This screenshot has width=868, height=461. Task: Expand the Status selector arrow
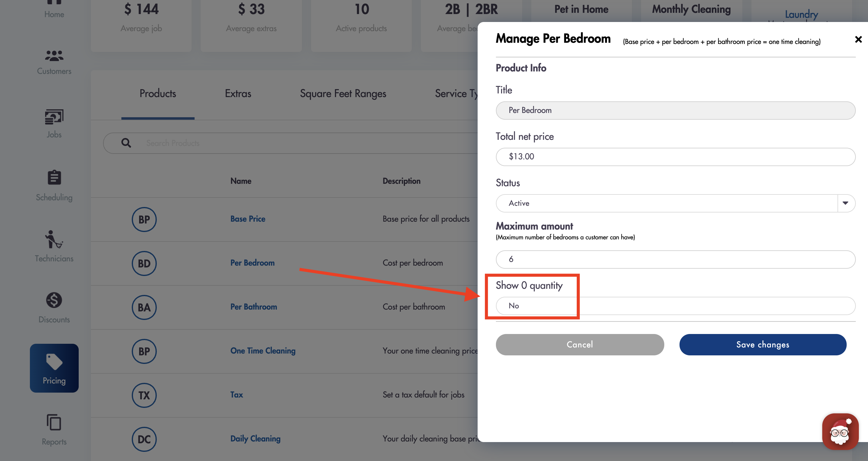[x=846, y=203]
